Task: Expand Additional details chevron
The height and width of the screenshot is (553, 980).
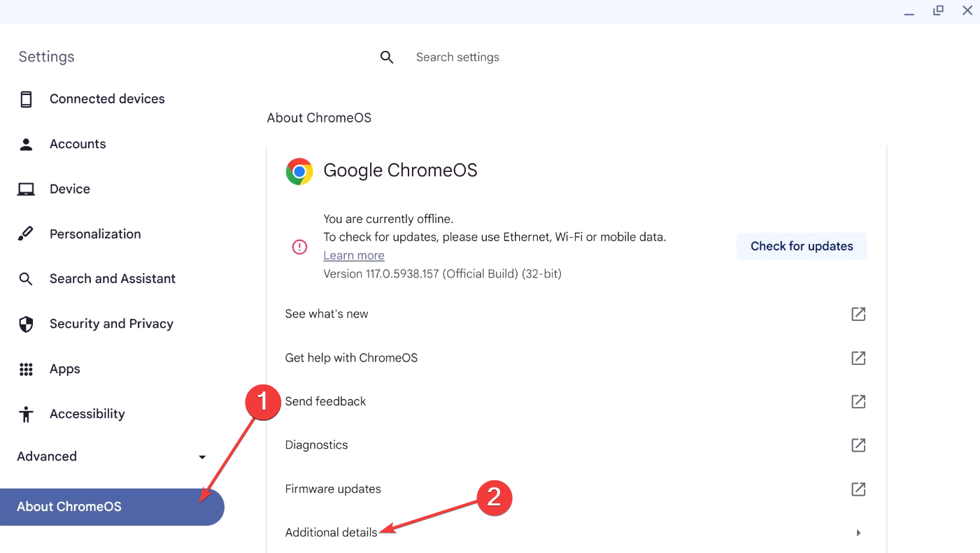Action: pyautogui.click(x=858, y=533)
